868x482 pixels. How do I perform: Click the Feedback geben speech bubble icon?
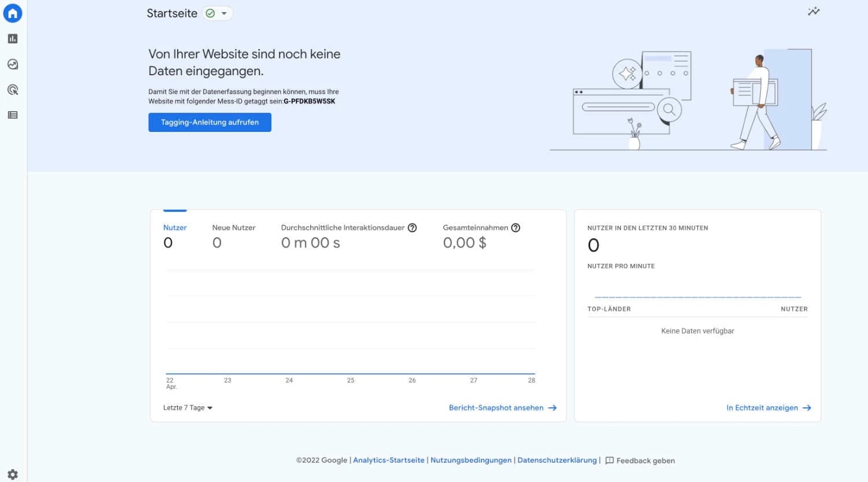tap(609, 460)
